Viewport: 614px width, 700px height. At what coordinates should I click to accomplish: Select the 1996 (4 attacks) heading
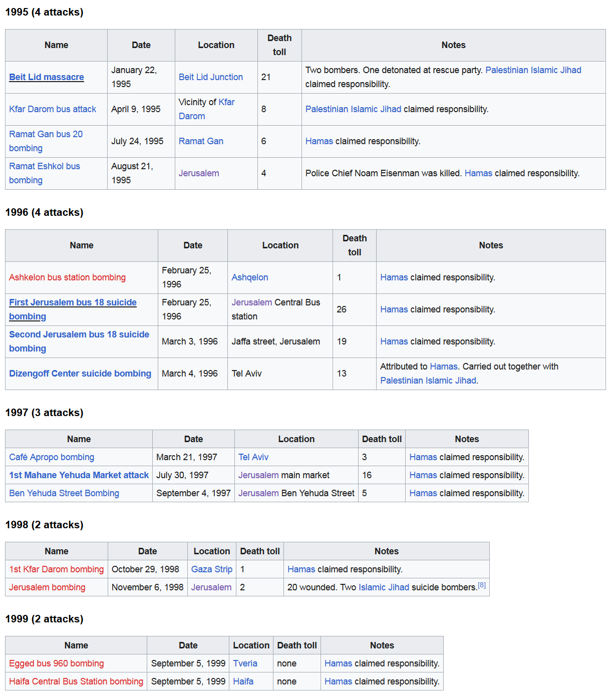point(44,212)
